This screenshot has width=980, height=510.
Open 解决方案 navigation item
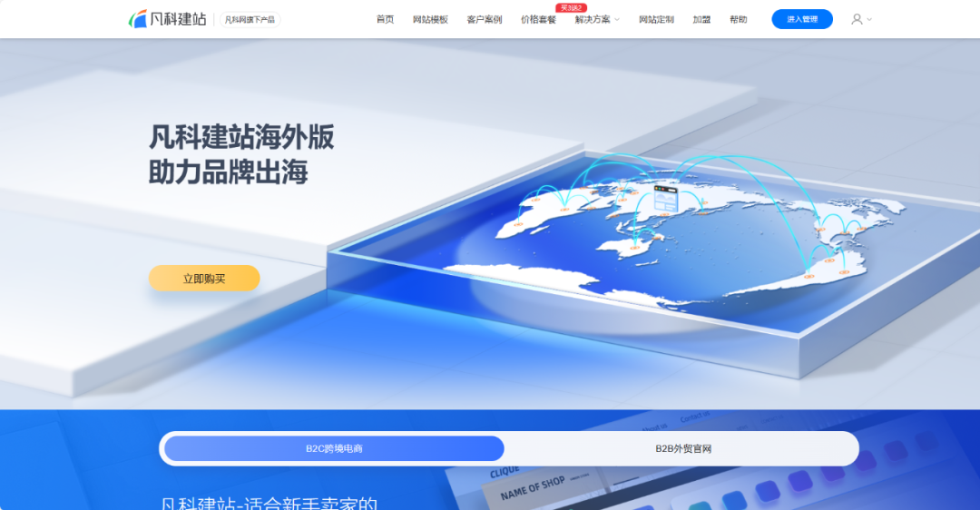click(x=593, y=19)
